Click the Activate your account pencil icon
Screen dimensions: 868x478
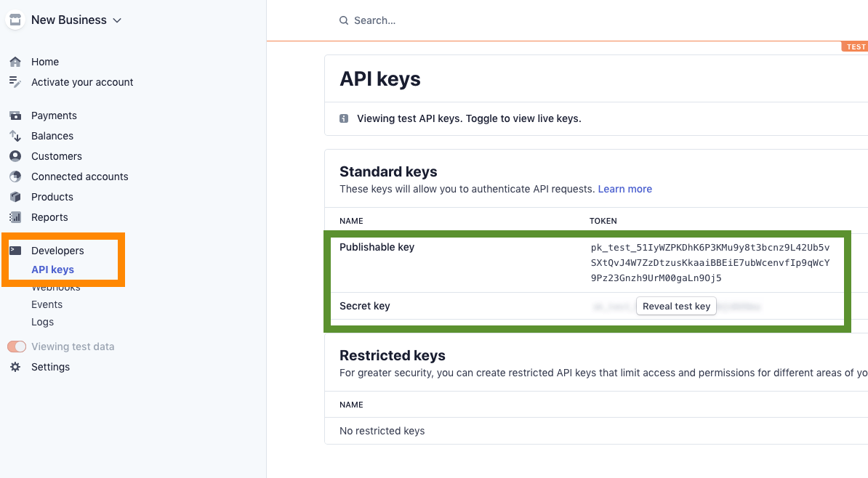15,82
